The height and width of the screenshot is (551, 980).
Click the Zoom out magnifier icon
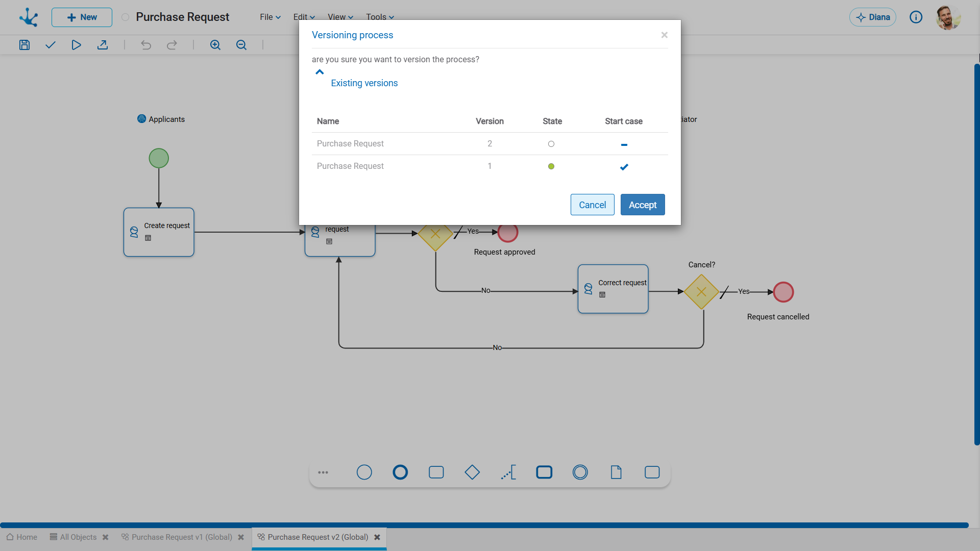click(x=241, y=45)
